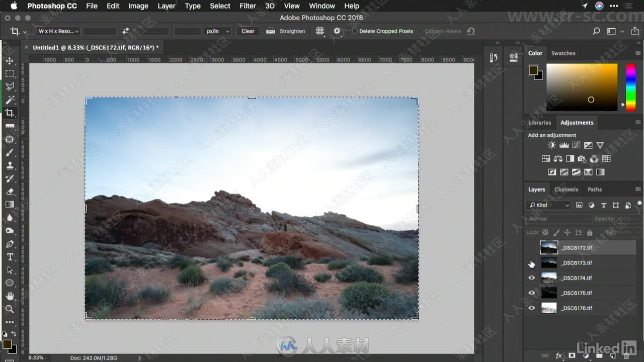Select the Hand tool
Screen dimensions: 644x362
click(x=10, y=296)
